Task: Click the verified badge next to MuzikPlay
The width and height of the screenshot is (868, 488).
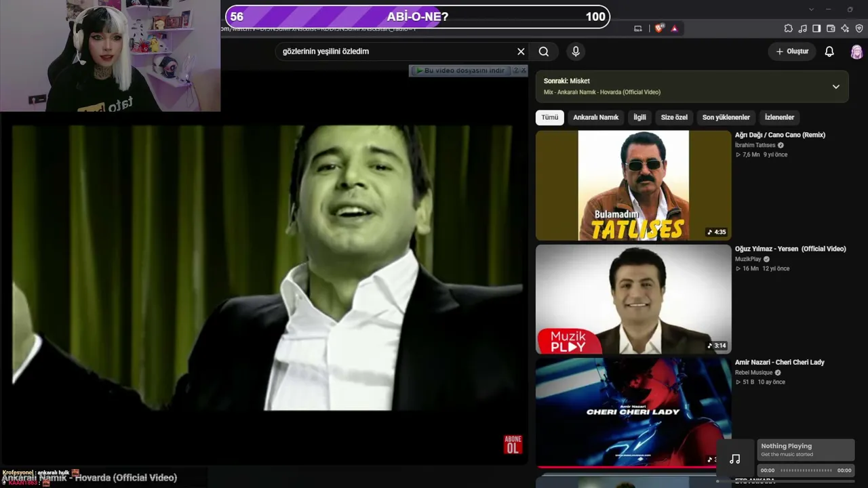Action: pos(767,259)
